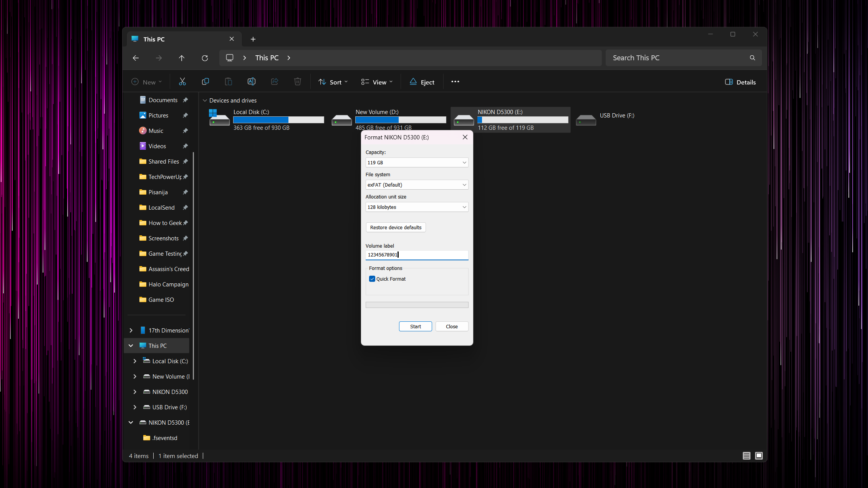Switch to large thumbnails view icon
The image size is (868, 488).
point(759,456)
